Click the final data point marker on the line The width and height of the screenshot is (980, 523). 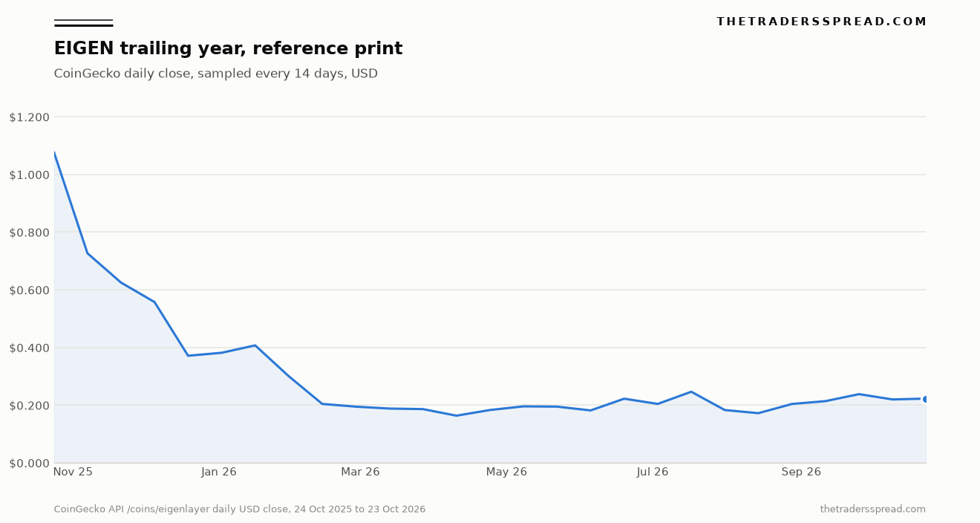click(926, 399)
